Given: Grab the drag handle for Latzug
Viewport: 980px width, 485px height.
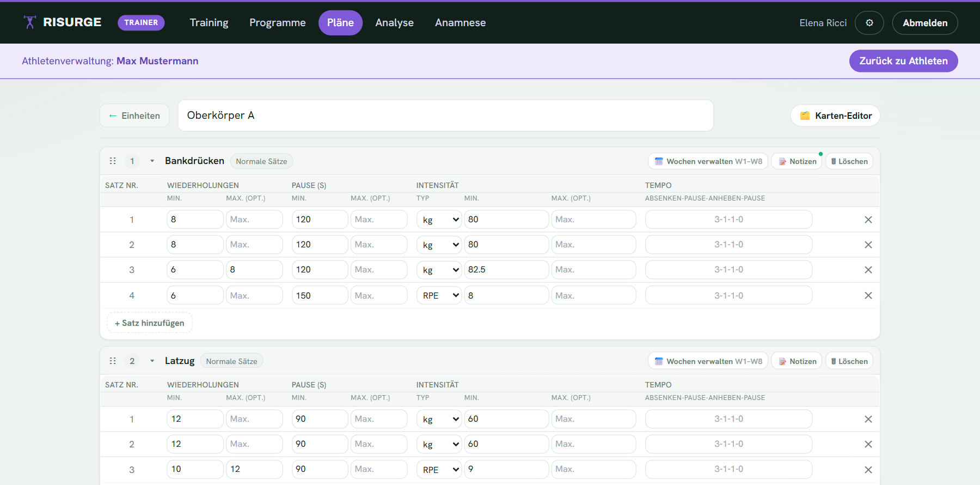Looking at the screenshot, I should 113,361.
